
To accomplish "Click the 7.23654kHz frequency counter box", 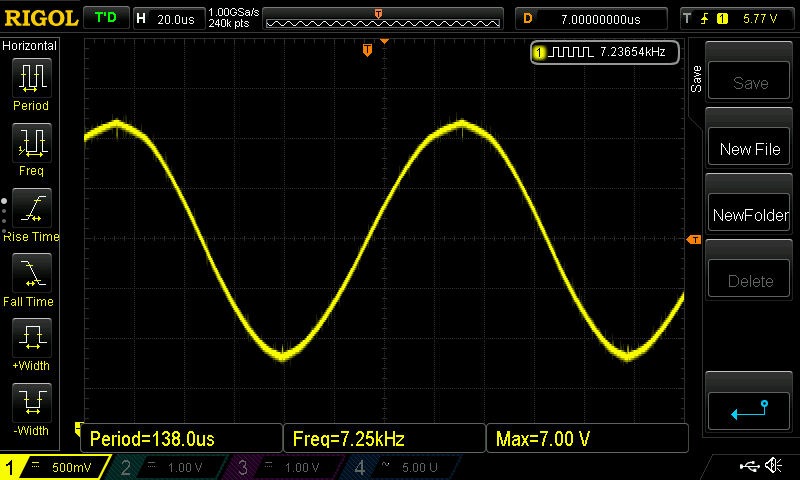I will tap(605, 52).
